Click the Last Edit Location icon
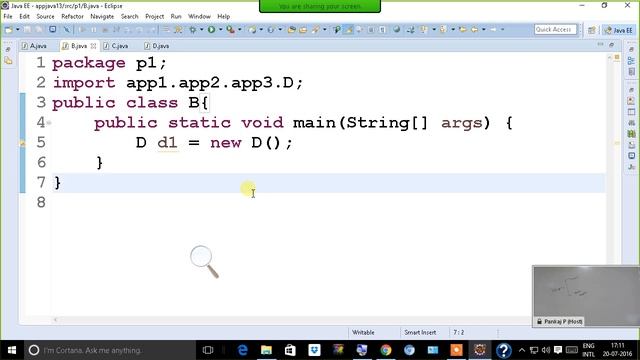 [462, 29]
